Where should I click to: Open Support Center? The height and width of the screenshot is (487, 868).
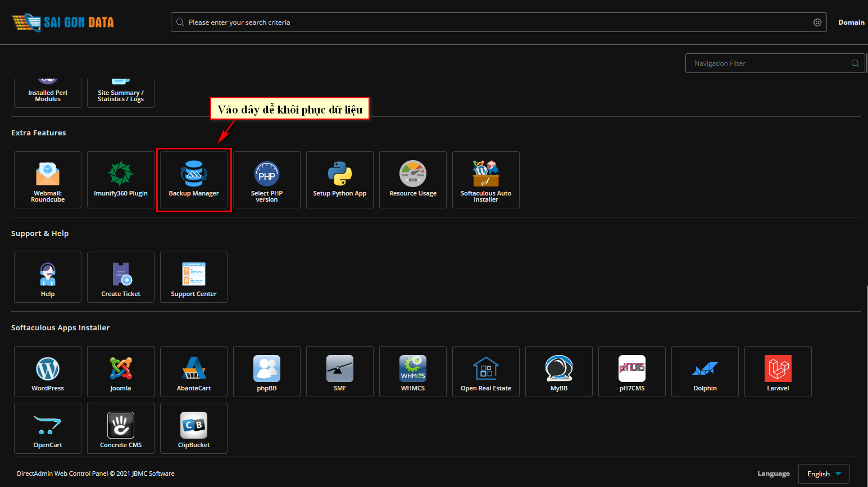coord(194,277)
